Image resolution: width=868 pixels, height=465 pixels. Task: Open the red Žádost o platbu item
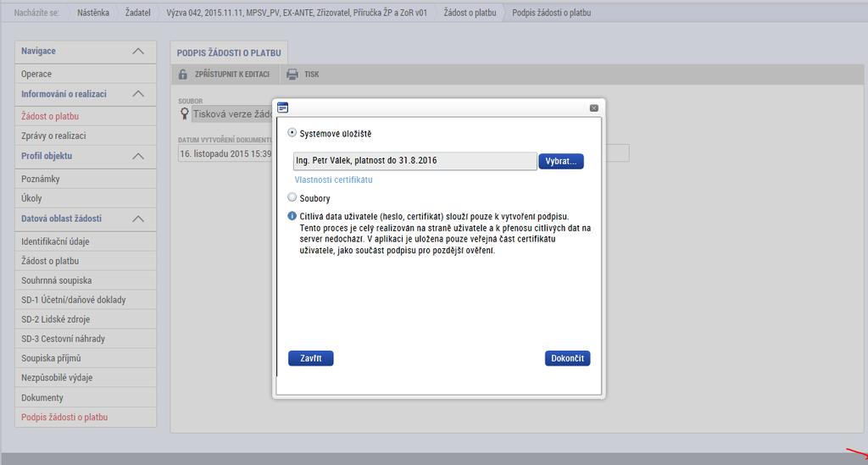point(86,116)
